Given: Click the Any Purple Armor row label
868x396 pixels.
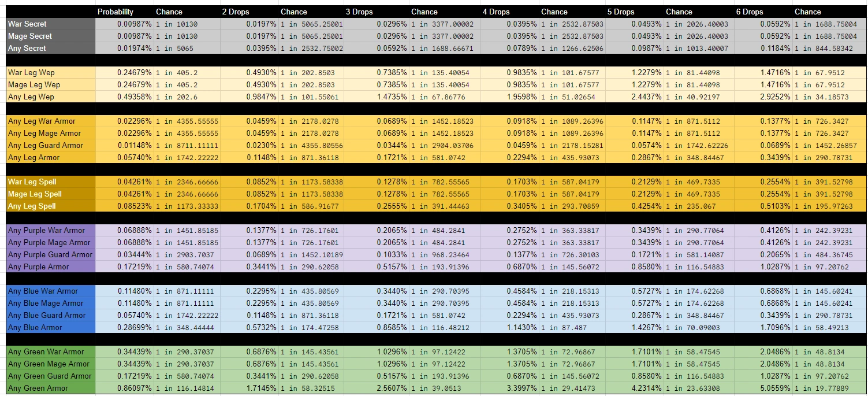Looking at the screenshot, I should (x=39, y=267).
